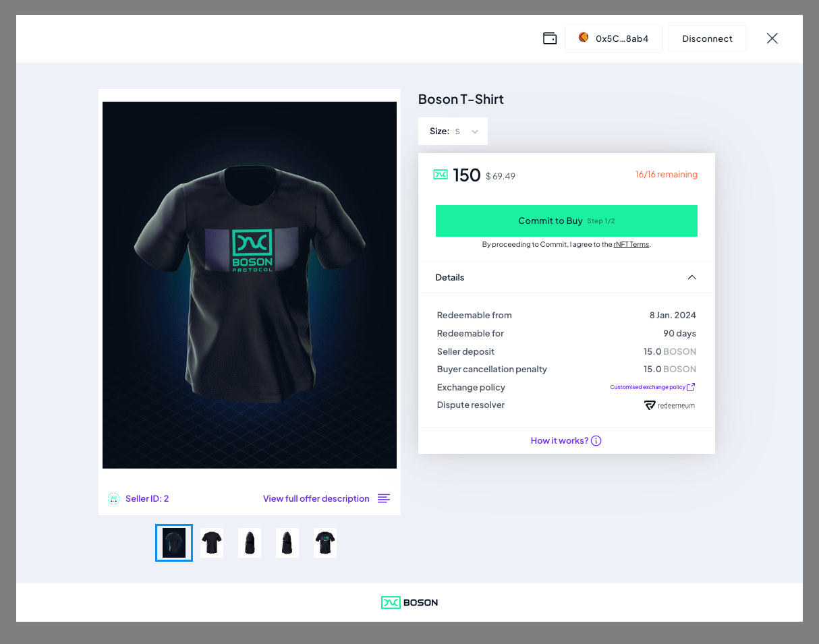
Task: Click the BOSON token icon beside the 150 price
Action: click(440, 174)
